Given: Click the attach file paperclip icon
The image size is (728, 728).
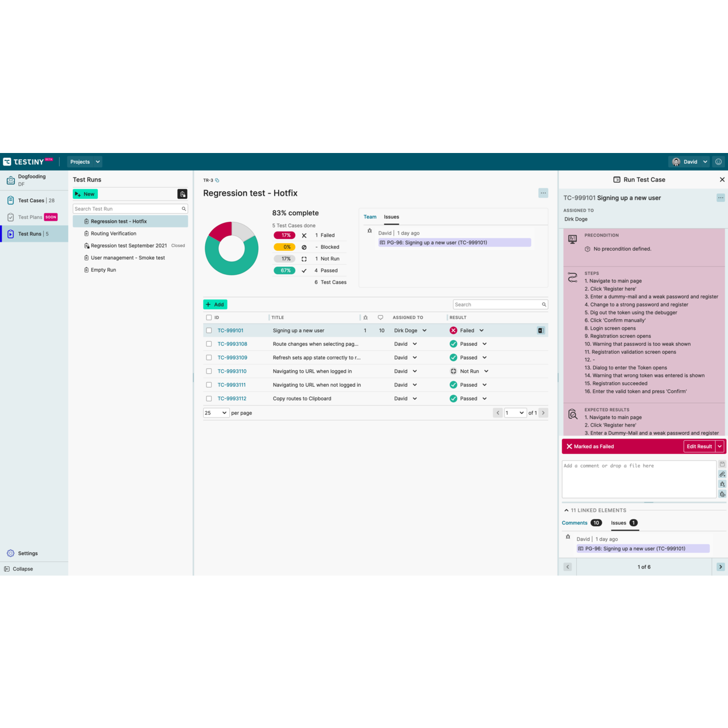Looking at the screenshot, I should (722, 474).
